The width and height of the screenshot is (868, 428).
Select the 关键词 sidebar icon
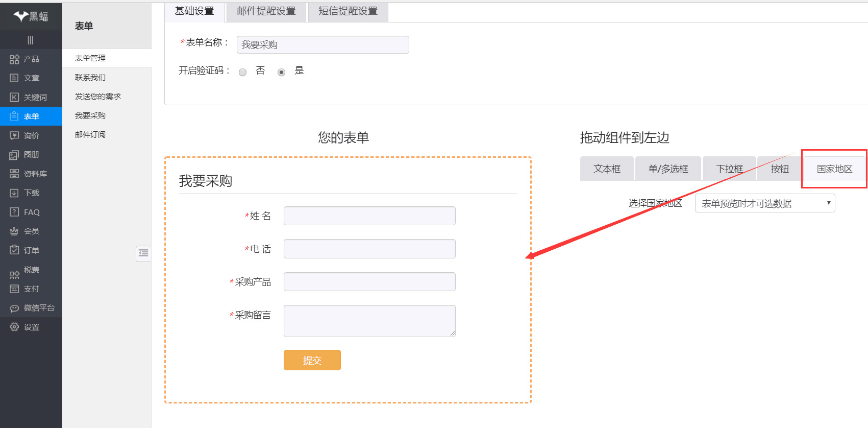point(14,97)
